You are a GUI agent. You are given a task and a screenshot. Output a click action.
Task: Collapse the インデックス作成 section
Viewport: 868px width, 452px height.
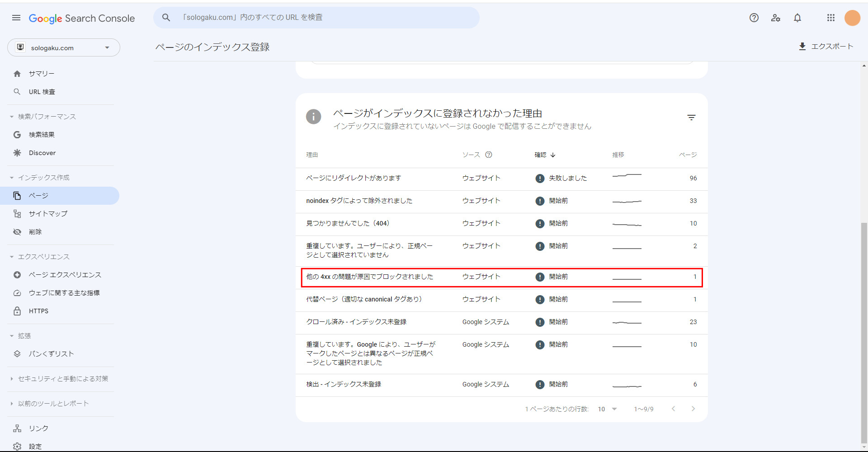pos(12,178)
